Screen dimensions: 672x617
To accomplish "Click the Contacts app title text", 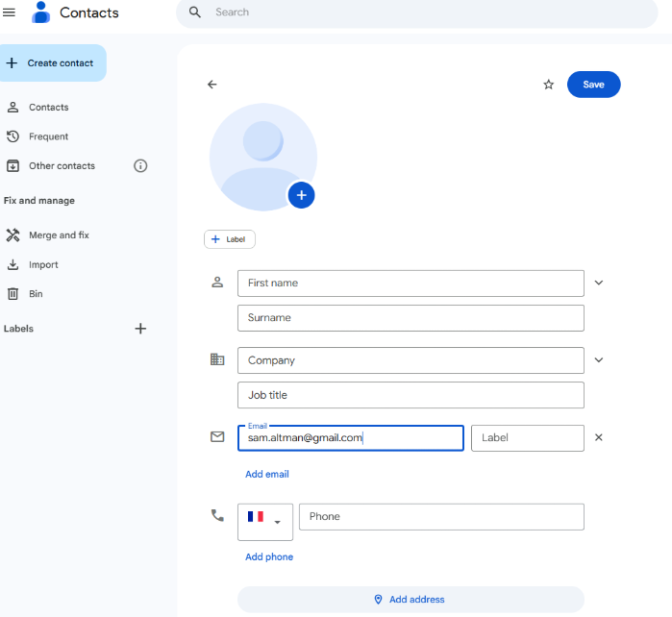I will 89,12.
